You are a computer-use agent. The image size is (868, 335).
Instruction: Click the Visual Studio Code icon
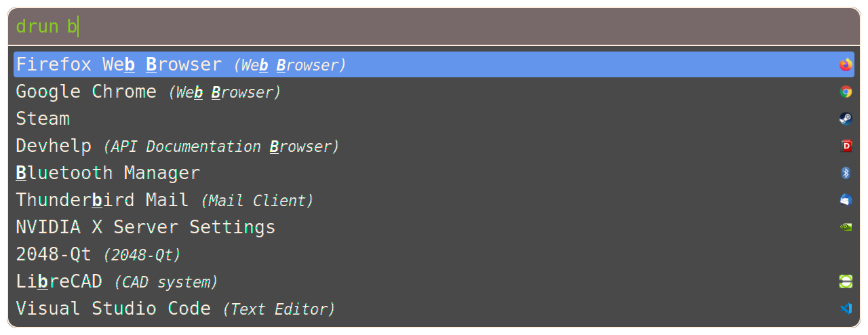click(x=846, y=309)
